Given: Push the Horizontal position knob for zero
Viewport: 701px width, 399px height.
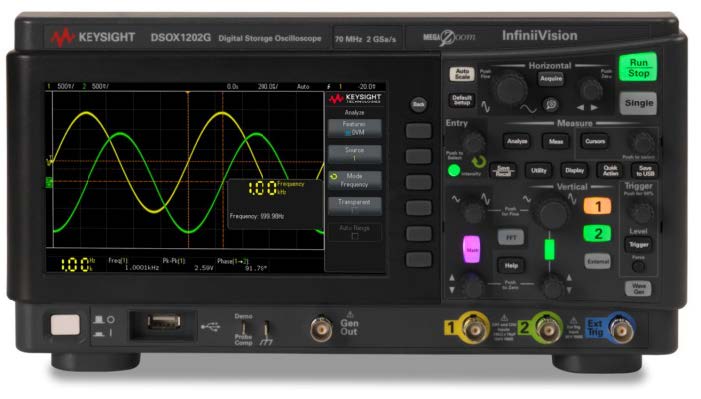Looking at the screenshot, I should tap(591, 90).
